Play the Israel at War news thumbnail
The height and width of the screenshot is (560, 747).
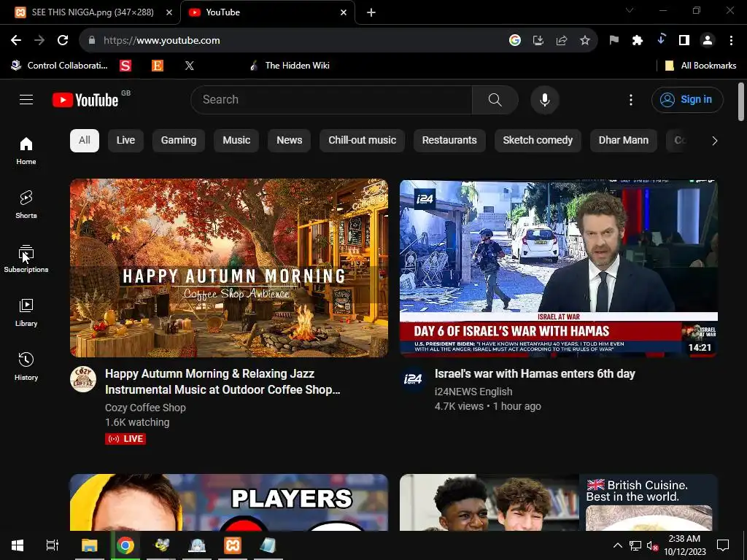click(559, 268)
